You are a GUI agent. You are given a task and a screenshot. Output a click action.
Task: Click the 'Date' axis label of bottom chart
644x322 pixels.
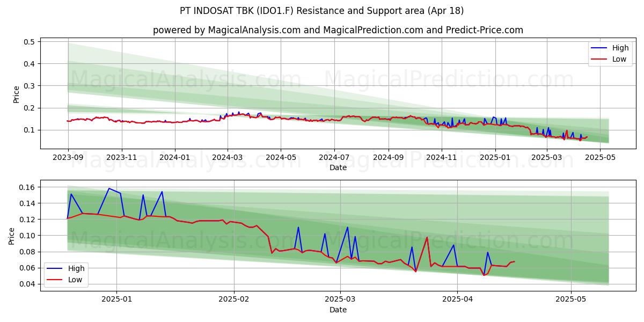click(338, 310)
